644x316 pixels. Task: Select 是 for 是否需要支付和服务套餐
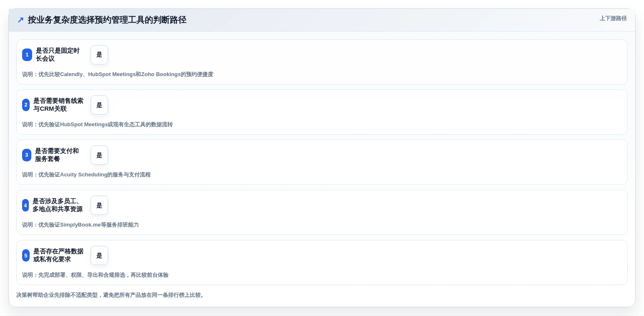click(99, 155)
